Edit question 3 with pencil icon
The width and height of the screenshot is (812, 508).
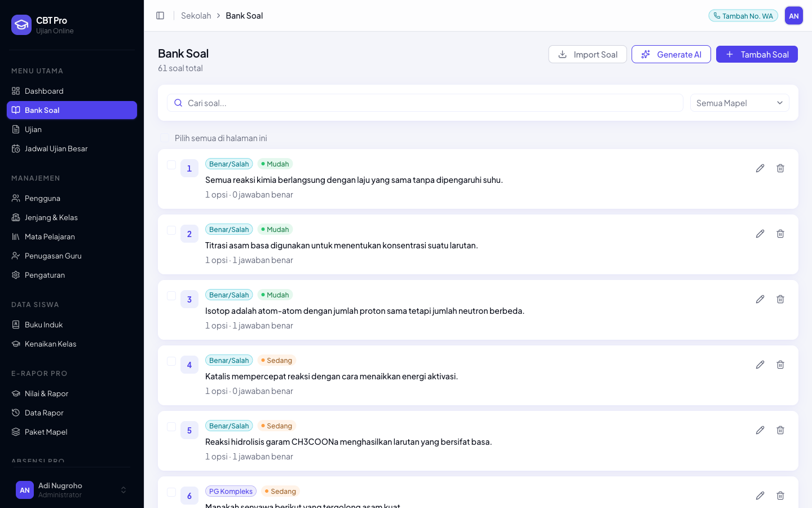760,299
